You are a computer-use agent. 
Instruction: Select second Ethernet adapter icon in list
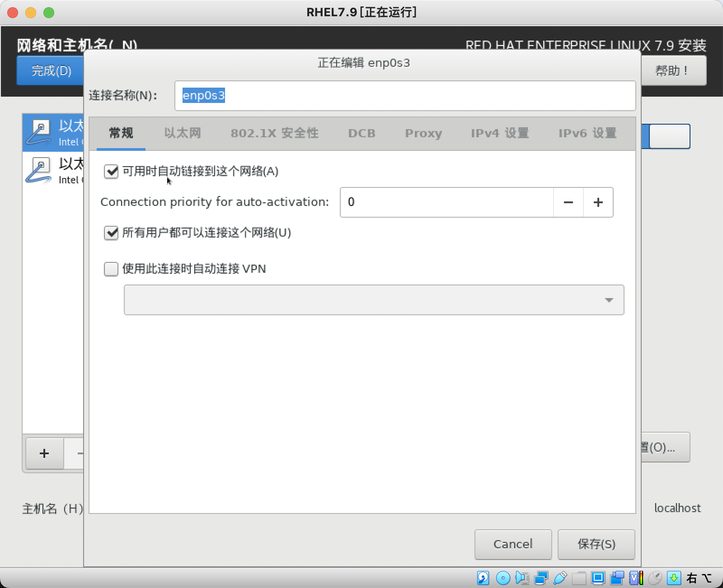(x=39, y=170)
